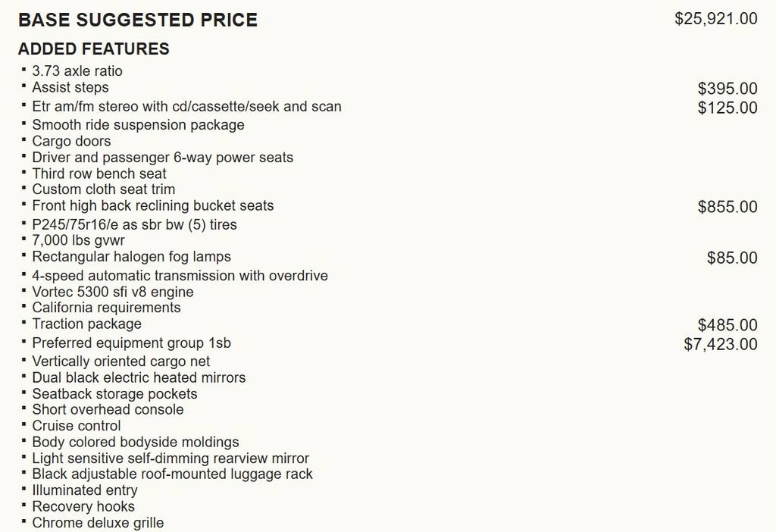
Task: Click the Smooth ride suspension package line
Action: pyautogui.click(x=138, y=125)
